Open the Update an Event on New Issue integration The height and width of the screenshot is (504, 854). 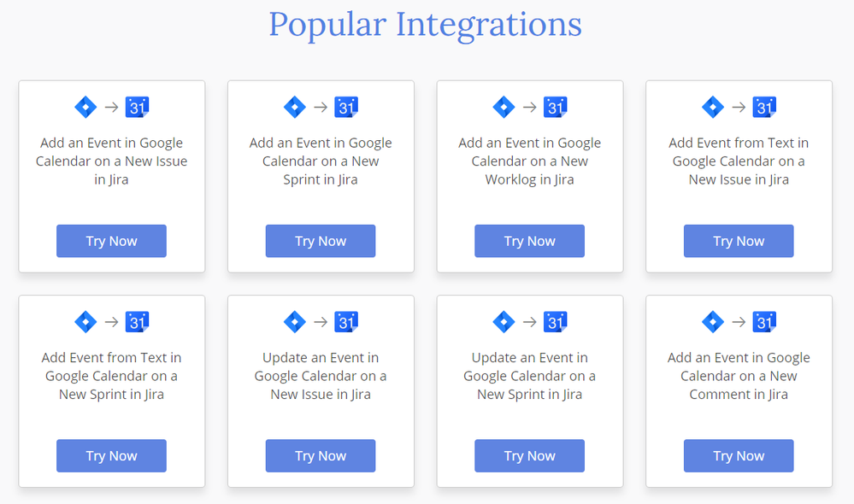click(x=320, y=455)
